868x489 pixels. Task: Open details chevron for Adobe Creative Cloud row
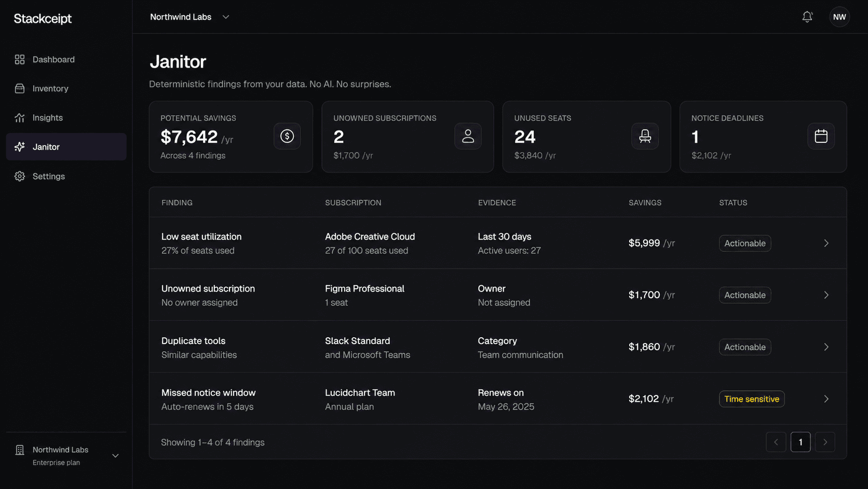click(826, 243)
